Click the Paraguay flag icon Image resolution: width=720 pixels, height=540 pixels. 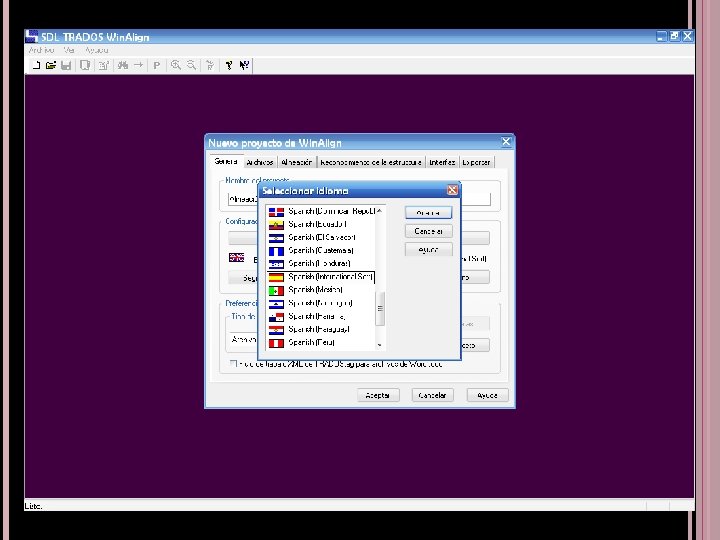pyautogui.click(x=276, y=330)
